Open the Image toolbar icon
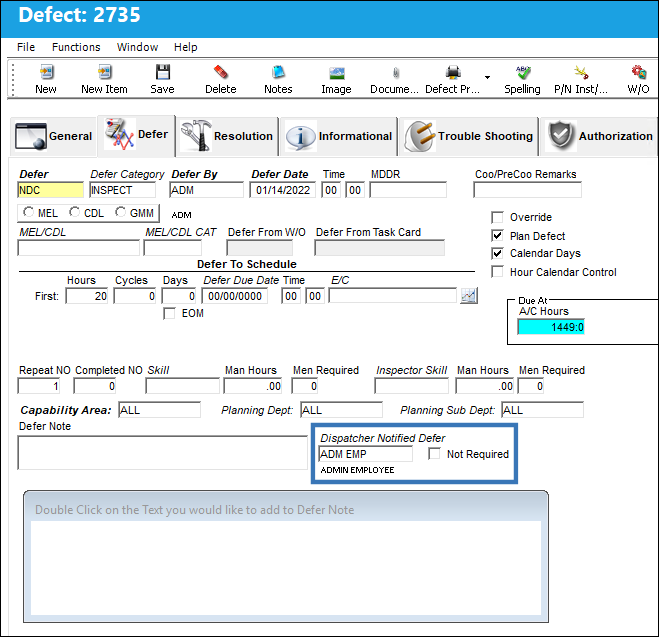The height and width of the screenshot is (637, 659). [x=336, y=73]
